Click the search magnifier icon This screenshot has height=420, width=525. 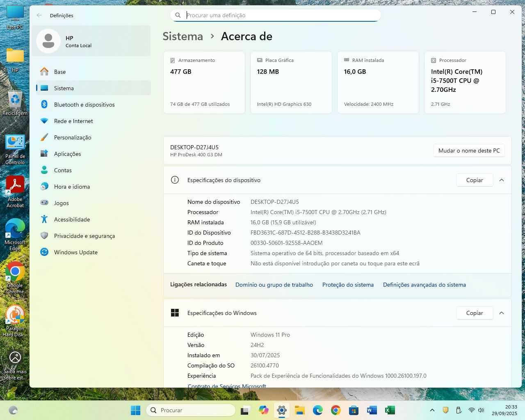point(178,15)
